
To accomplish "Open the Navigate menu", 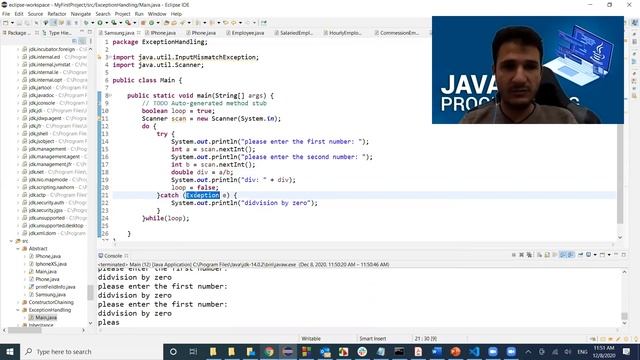I will pyautogui.click(x=81, y=14).
